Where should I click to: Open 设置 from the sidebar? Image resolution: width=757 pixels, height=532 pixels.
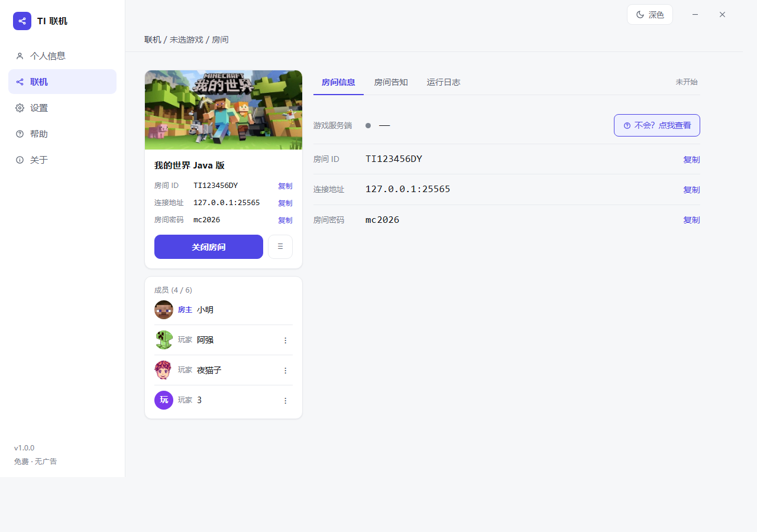62,108
